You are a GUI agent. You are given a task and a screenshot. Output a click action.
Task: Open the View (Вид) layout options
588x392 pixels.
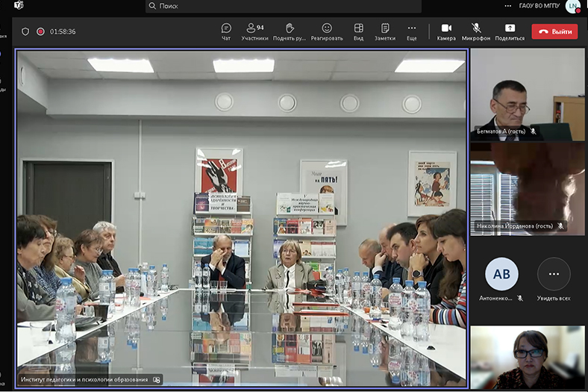click(x=358, y=31)
